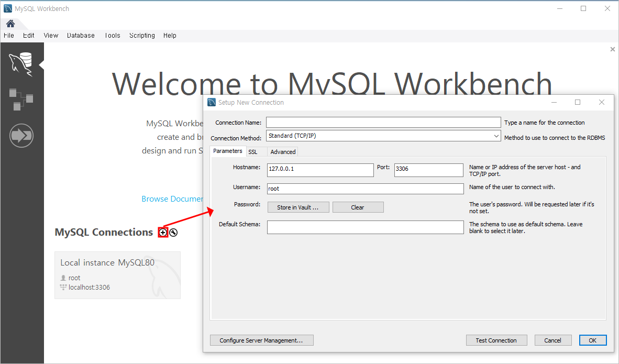This screenshot has height=364, width=619.
Task: Click the root user text on connection tile
Action: (74, 278)
